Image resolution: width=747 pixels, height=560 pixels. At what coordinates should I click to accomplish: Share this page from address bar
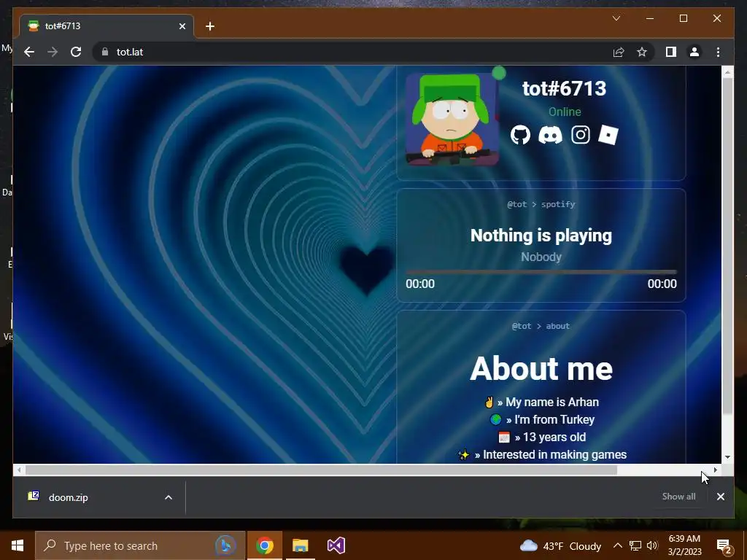[619, 52]
